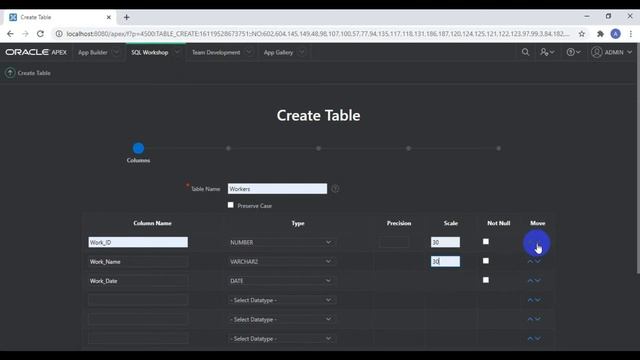This screenshot has height=360, width=640.
Task: Click the Table Name field containing Workers
Action: [x=277, y=189]
